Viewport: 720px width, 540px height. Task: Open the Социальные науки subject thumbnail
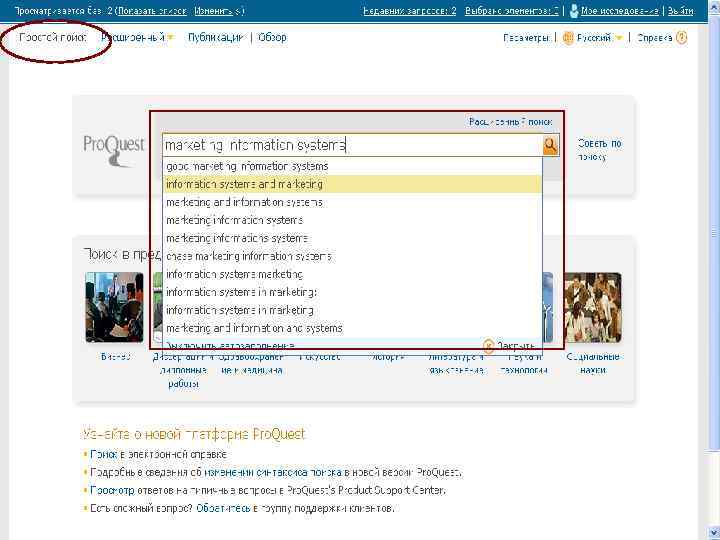click(x=592, y=307)
